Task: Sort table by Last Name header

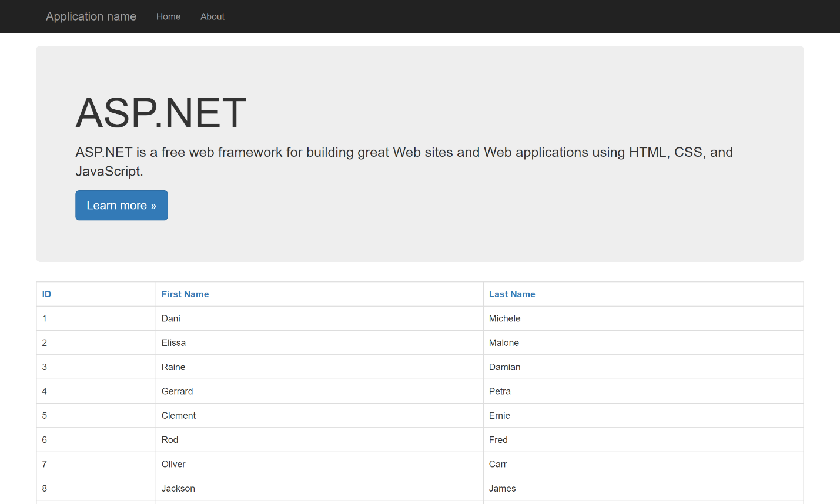Action: click(512, 294)
